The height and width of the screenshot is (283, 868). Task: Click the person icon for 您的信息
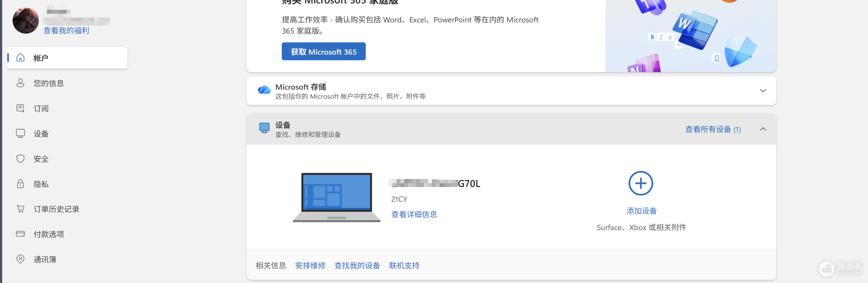point(21,83)
